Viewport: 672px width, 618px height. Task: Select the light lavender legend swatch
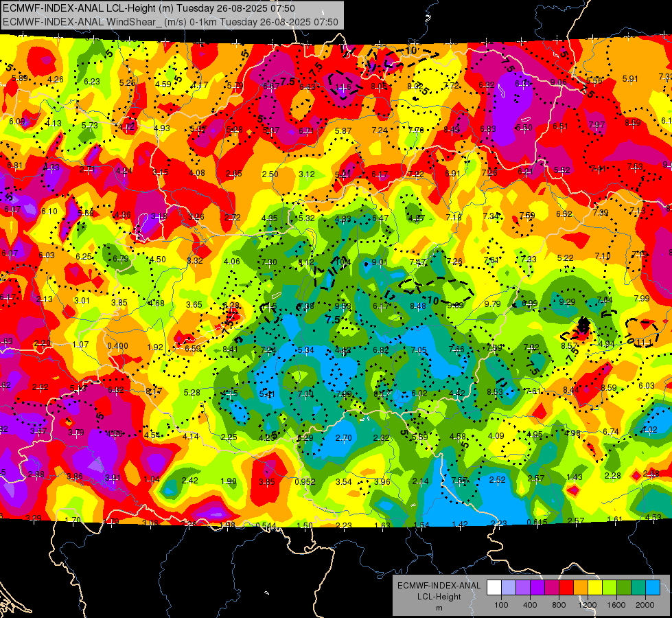pyautogui.click(x=508, y=587)
